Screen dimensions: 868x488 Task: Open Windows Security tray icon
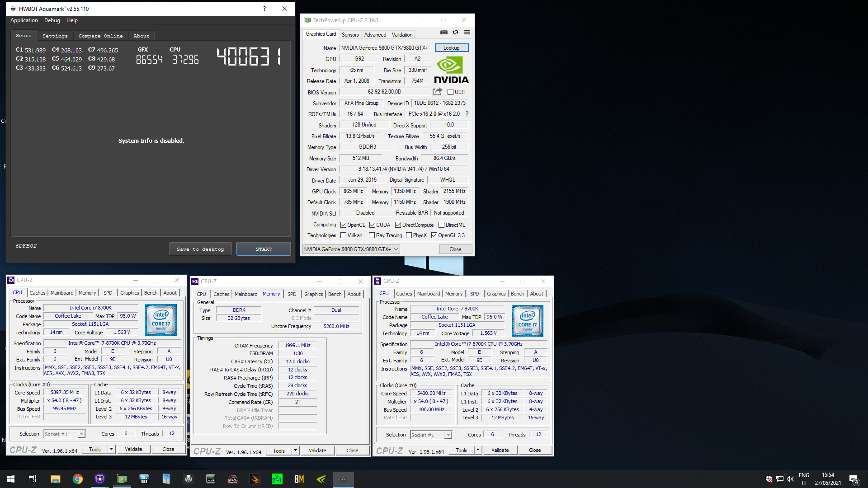click(x=769, y=479)
